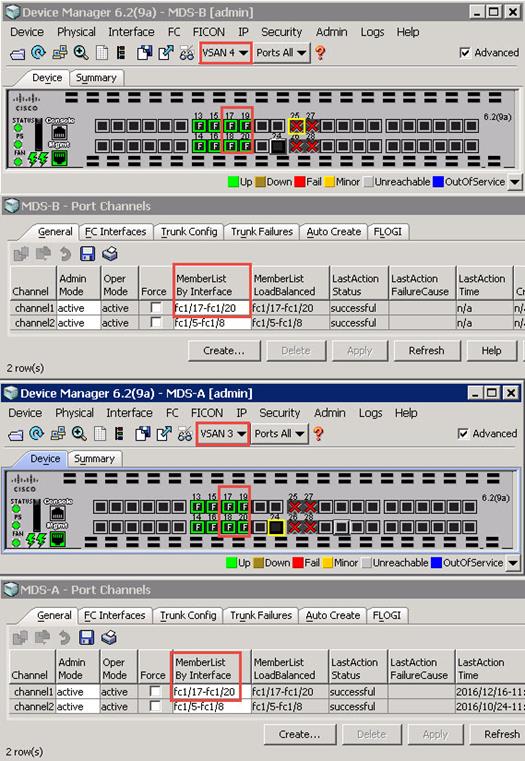Click the binoculars icon in MDS-A toolbar
This screenshot has width=525, height=761.
tap(185, 434)
